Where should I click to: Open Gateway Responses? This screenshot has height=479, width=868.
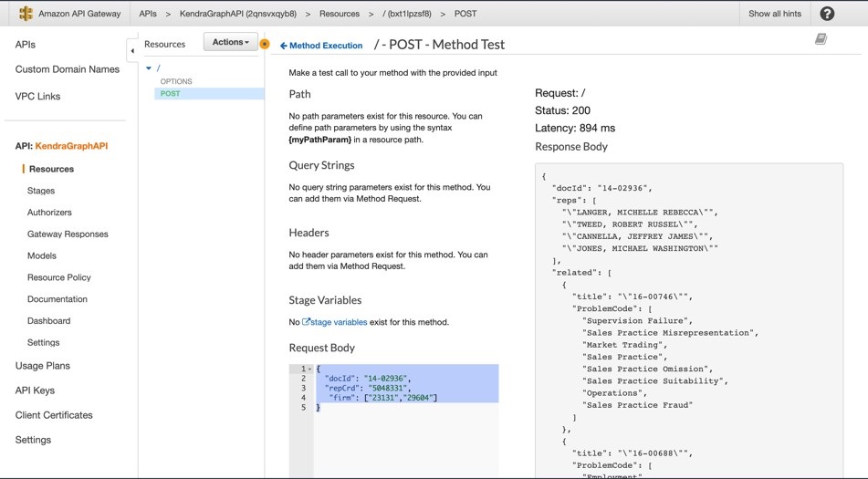click(68, 234)
